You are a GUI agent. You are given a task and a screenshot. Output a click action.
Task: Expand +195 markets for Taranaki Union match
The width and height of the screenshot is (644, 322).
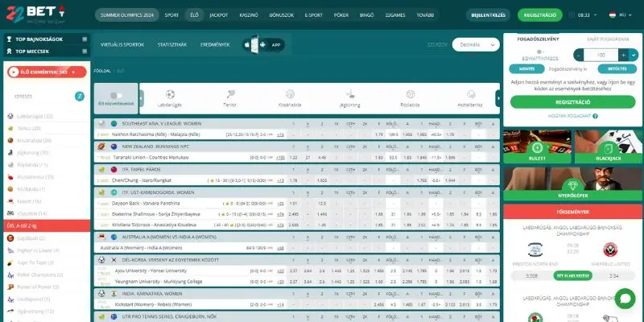tap(280, 157)
